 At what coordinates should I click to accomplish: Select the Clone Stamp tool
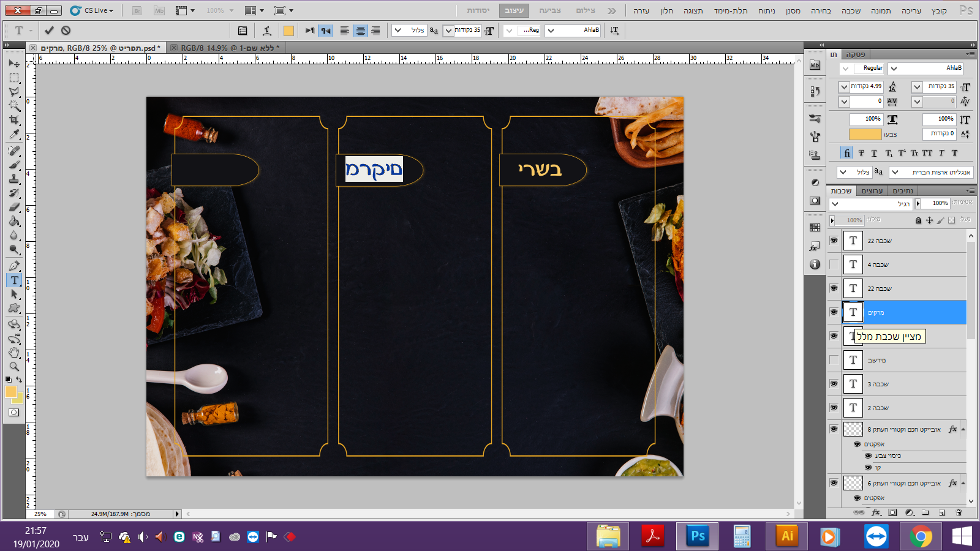14,179
